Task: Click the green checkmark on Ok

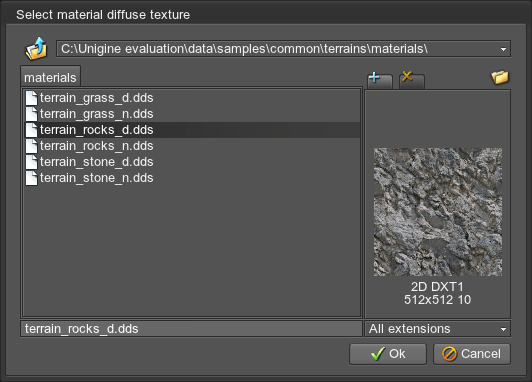Action: click(x=378, y=354)
